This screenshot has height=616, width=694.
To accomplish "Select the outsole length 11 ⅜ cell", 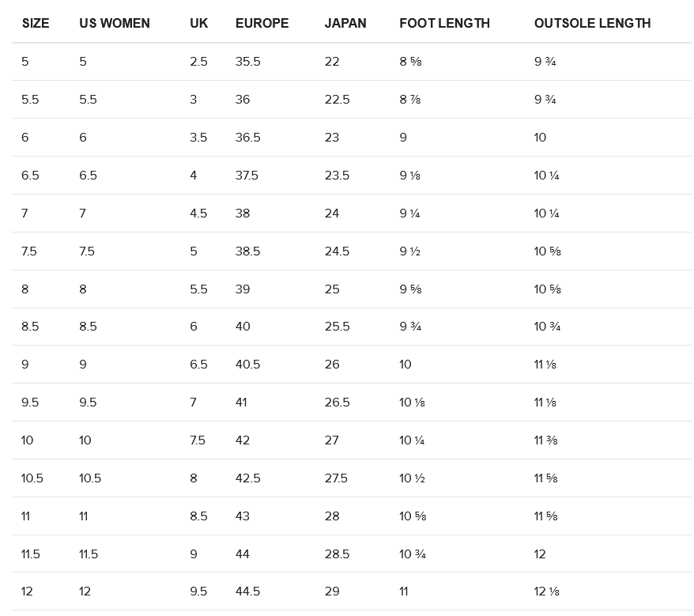I will (546, 440).
